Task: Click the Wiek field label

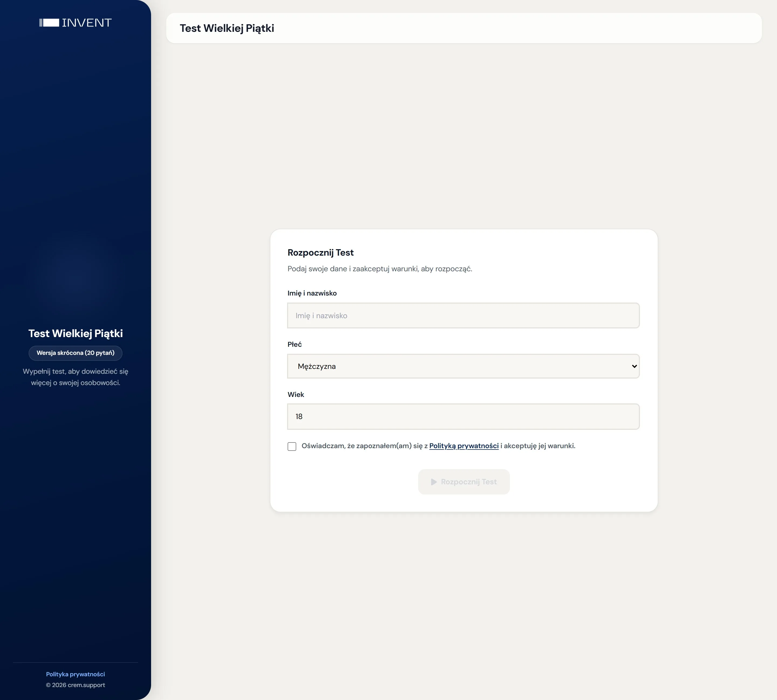Action: coord(296,394)
